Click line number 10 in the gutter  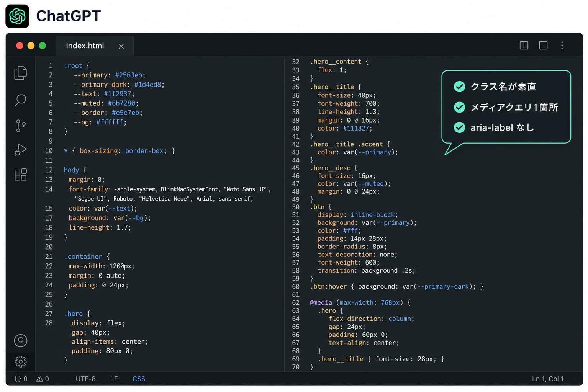tap(49, 151)
